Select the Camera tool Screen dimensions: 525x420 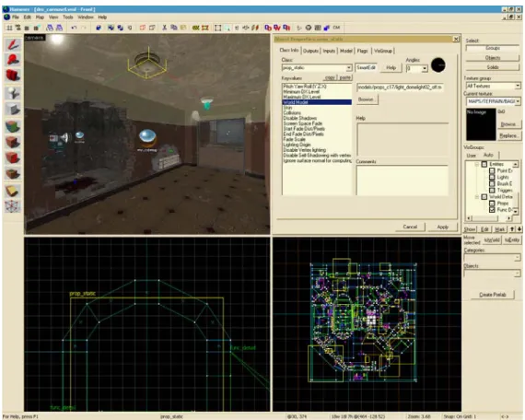pyautogui.click(x=13, y=76)
